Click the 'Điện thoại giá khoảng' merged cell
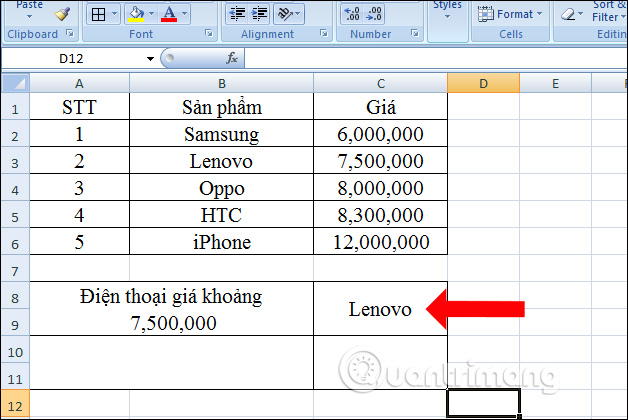Screen dimensions: 628x420 coord(171,309)
